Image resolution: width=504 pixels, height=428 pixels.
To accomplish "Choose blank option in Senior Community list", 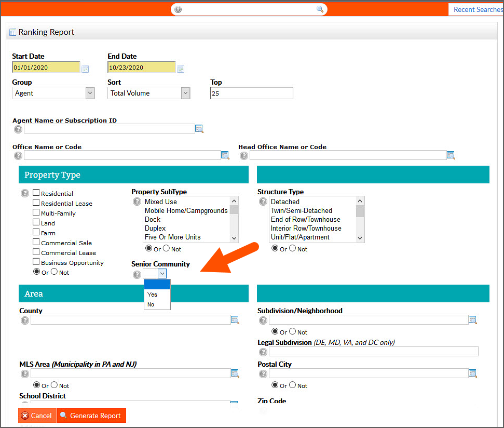I will coord(157,285).
